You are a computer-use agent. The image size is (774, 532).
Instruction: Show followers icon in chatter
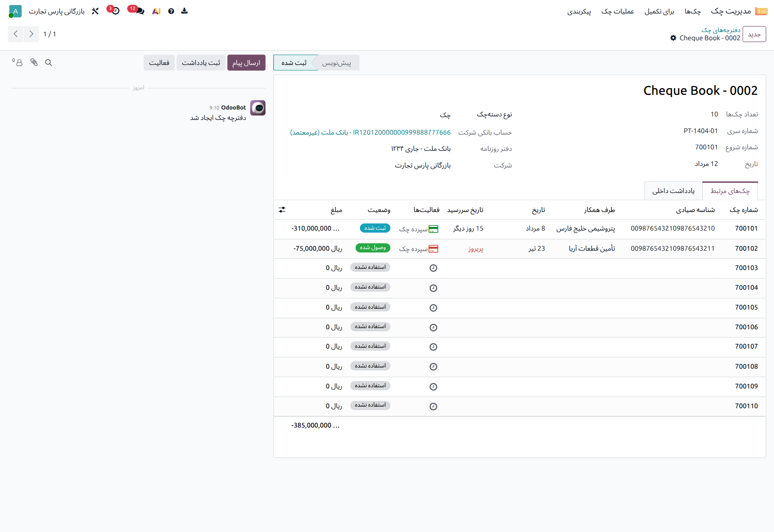[x=17, y=62]
